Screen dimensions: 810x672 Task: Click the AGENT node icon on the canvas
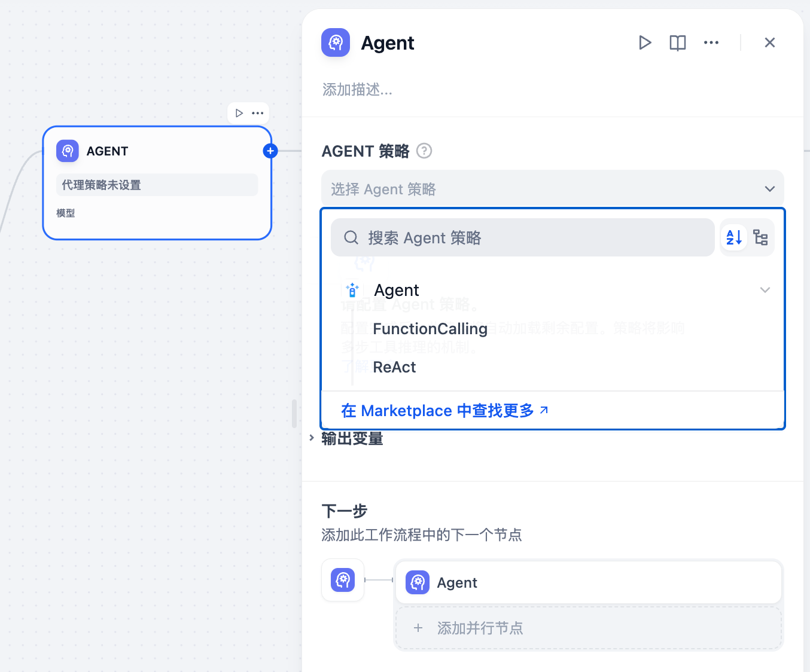(68, 151)
